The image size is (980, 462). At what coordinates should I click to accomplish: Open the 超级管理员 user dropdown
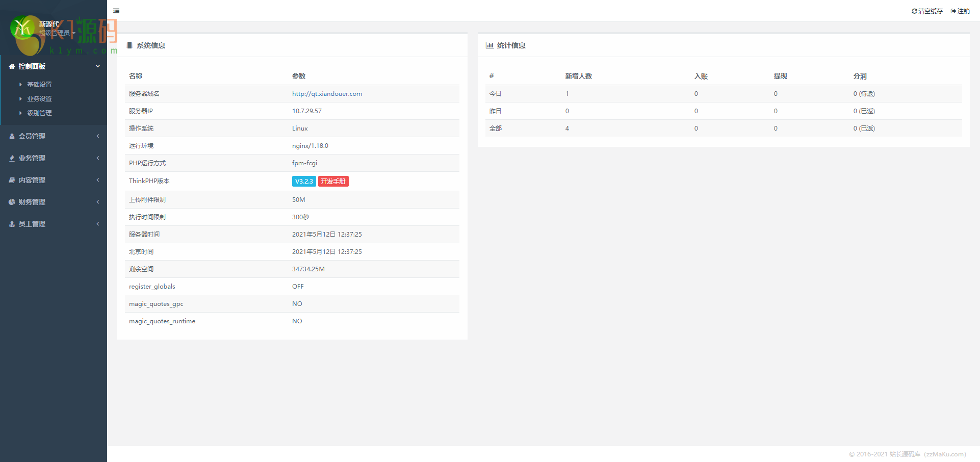pos(57,33)
